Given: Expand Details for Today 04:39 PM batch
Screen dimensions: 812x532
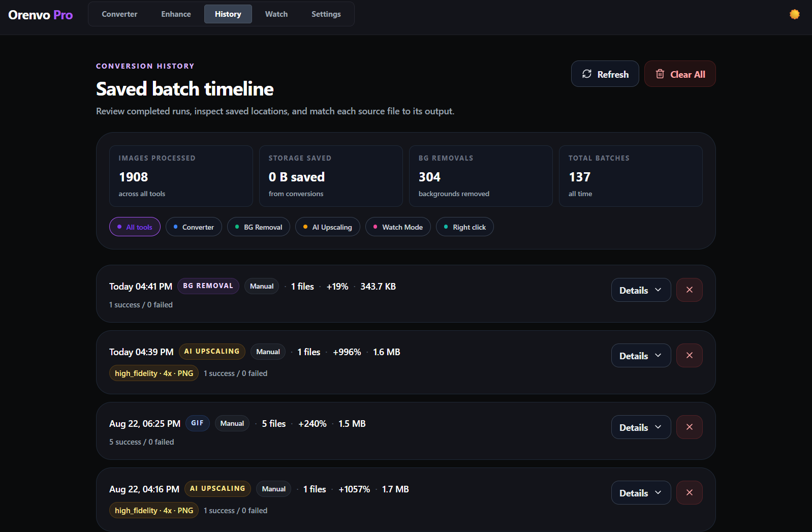Looking at the screenshot, I should tap(641, 355).
